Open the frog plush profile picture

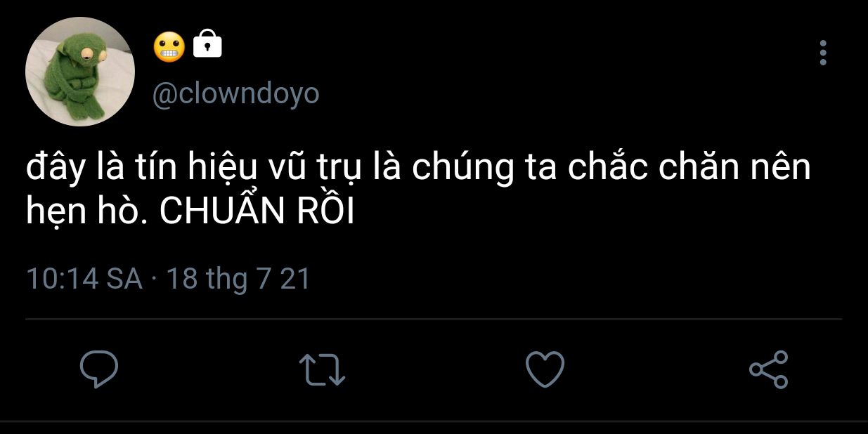(79, 72)
